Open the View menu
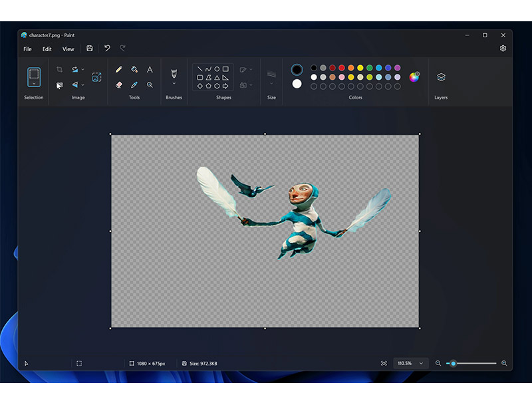532x399 pixels. click(x=68, y=49)
